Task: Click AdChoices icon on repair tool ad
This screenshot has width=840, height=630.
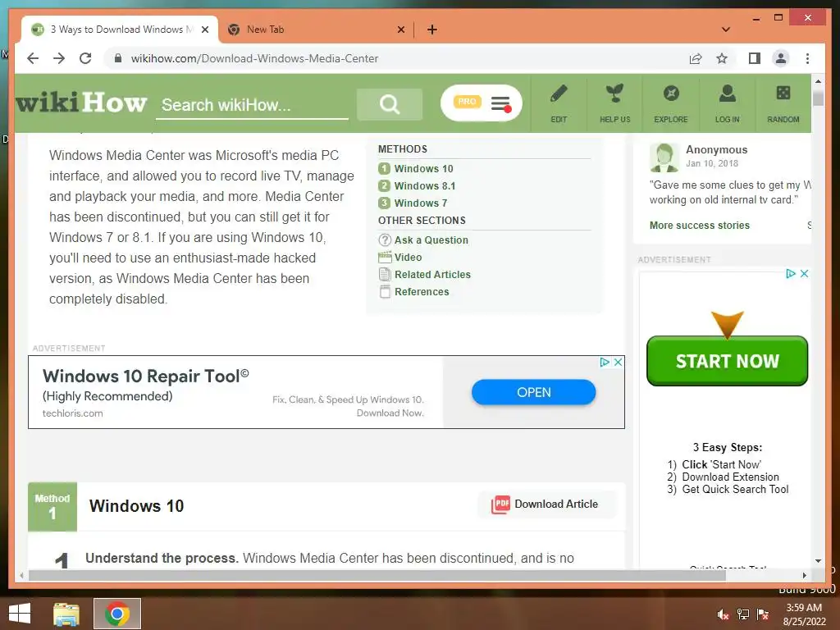Action: click(x=605, y=362)
